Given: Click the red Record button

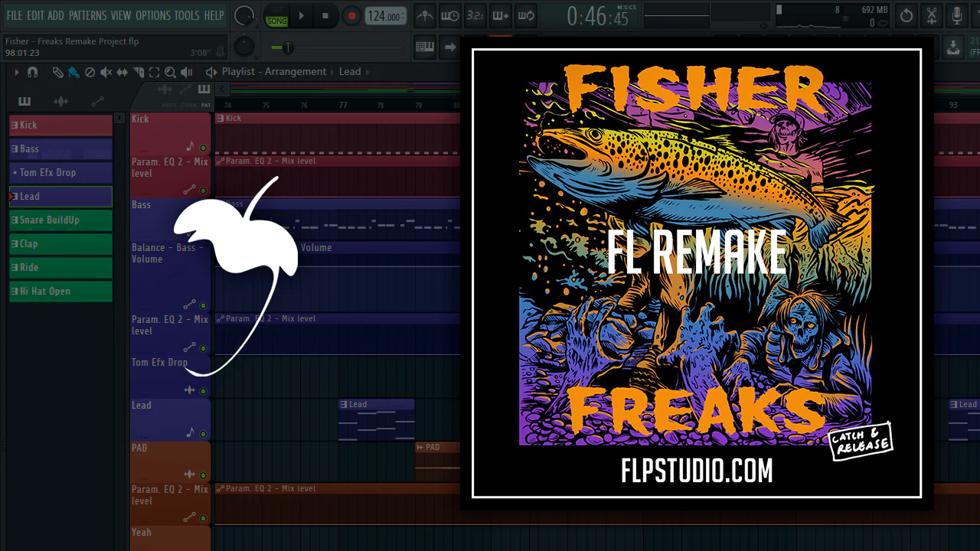Looking at the screenshot, I should [x=351, y=15].
